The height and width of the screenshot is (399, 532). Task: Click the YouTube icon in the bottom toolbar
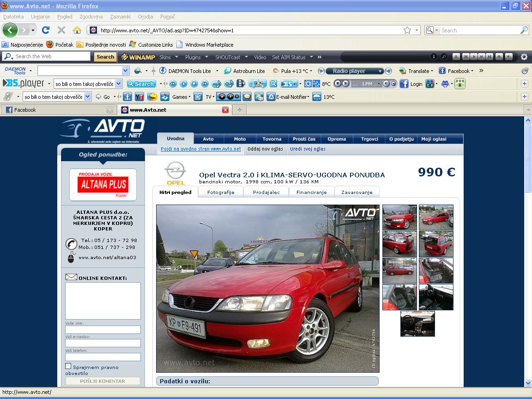139,97
